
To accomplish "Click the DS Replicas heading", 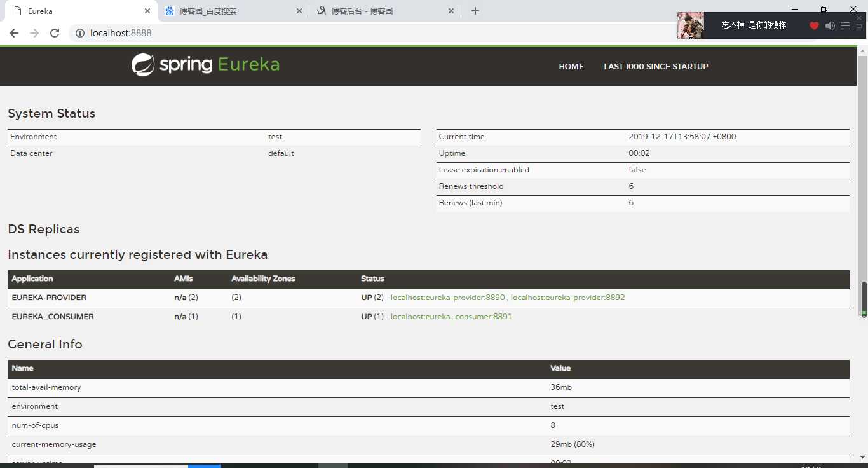I will (44, 230).
